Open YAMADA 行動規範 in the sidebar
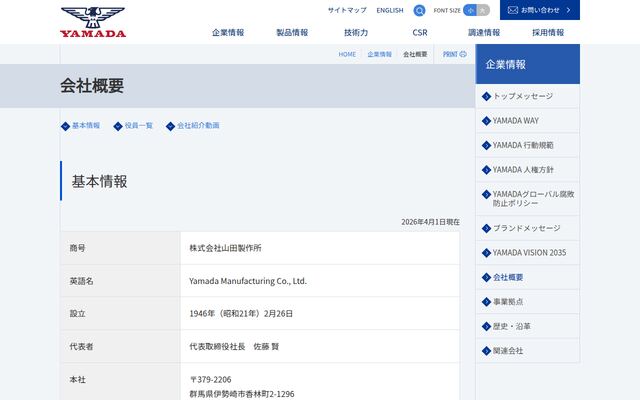The width and height of the screenshot is (640, 400). [527, 145]
